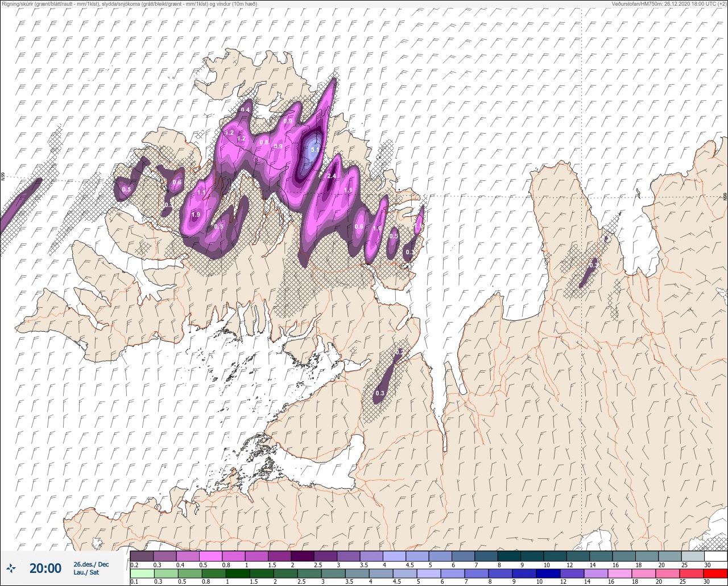This screenshot has height=586, width=728.
Task: Select the pale gray 25 swatch in the upper legend row
Action: click(x=693, y=556)
